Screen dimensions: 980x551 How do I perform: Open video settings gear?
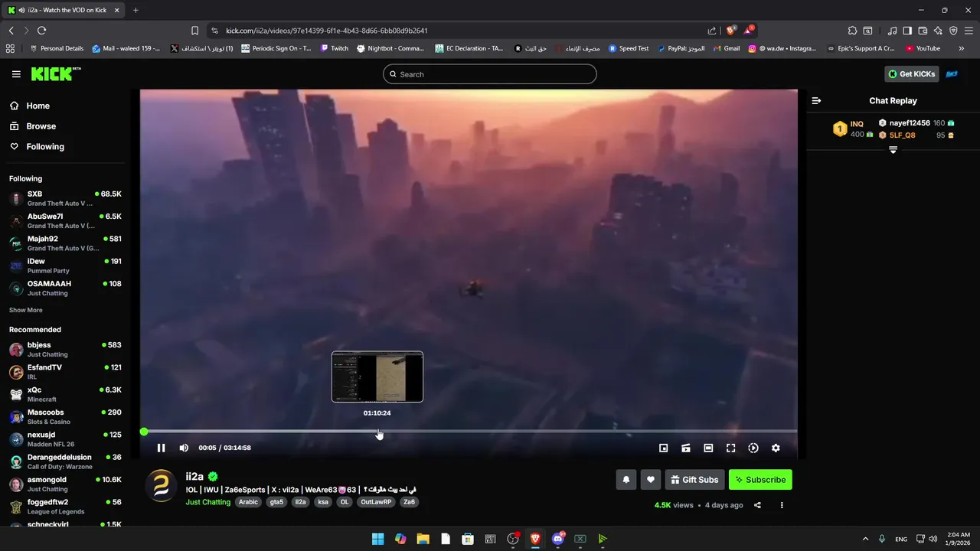click(x=776, y=448)
